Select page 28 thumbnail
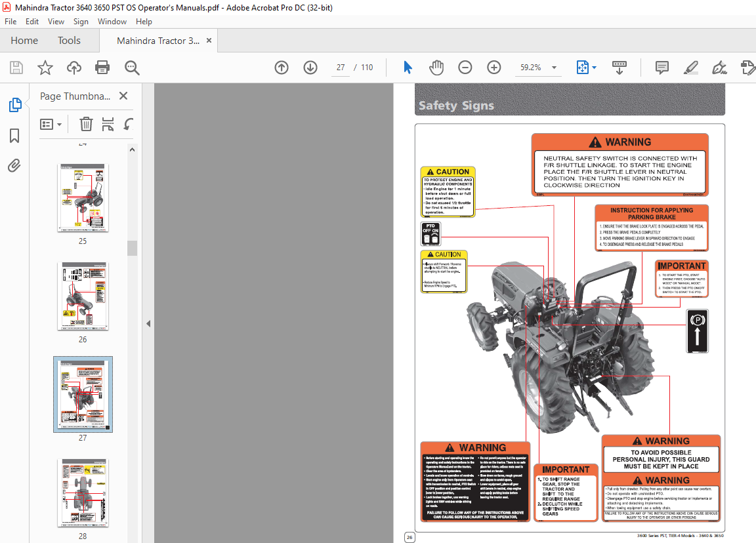This screenshot has height=543, width=756. pyautogui.click(x=83, y=493)
